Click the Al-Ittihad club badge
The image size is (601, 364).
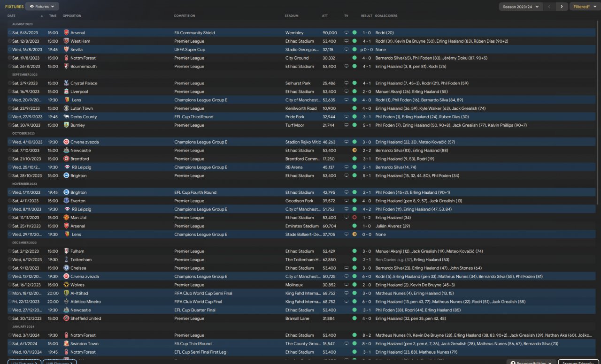[x=66, y=294]
